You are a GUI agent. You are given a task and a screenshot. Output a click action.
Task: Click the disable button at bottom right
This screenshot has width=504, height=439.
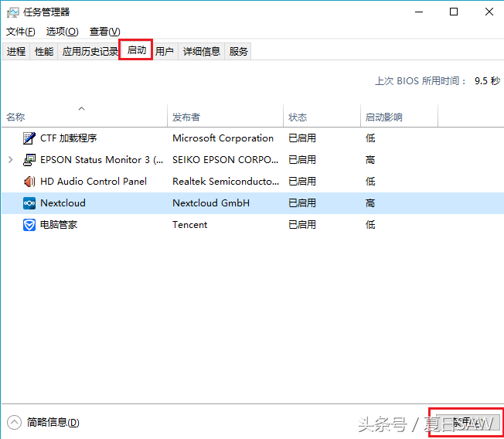pyautogui.click(x=468, y=422)
